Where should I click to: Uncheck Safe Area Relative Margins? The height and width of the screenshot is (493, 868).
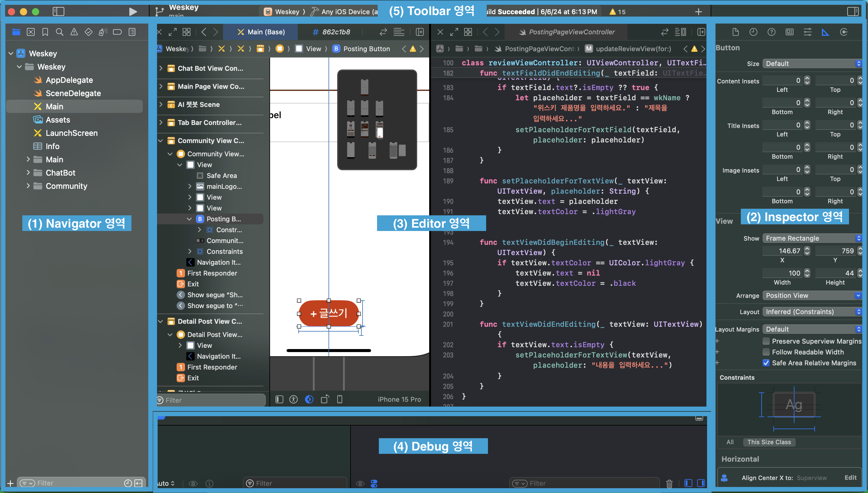(766, 363)
